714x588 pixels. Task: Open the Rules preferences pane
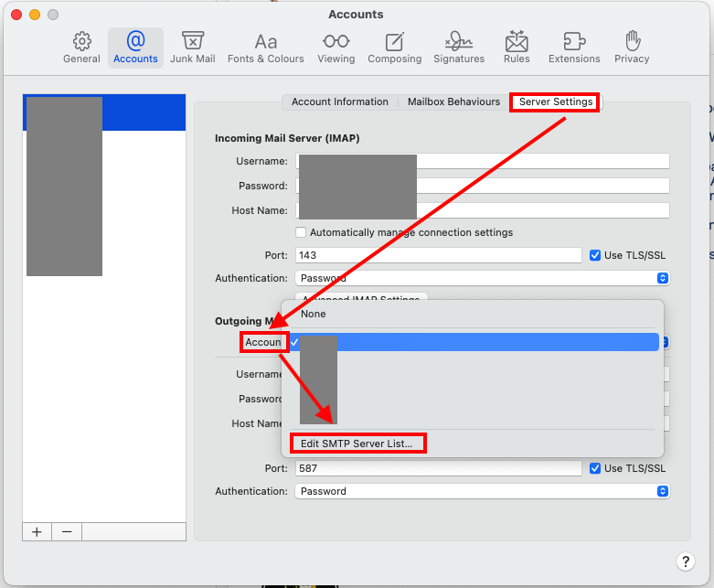click(517, 48)
